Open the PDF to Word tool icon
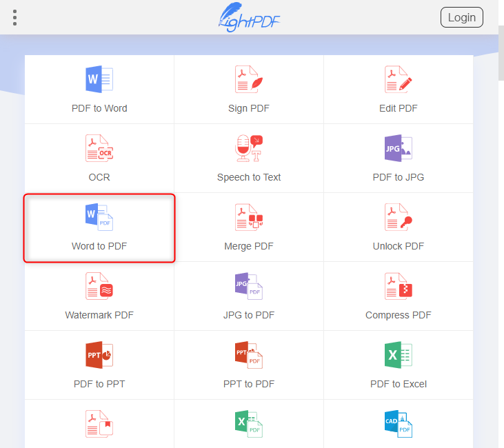The image size is (504, 448). click(x=99, y=79)
